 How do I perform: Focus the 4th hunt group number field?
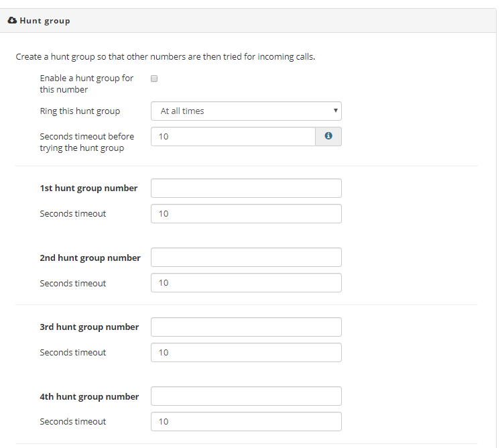click(246, 396)
